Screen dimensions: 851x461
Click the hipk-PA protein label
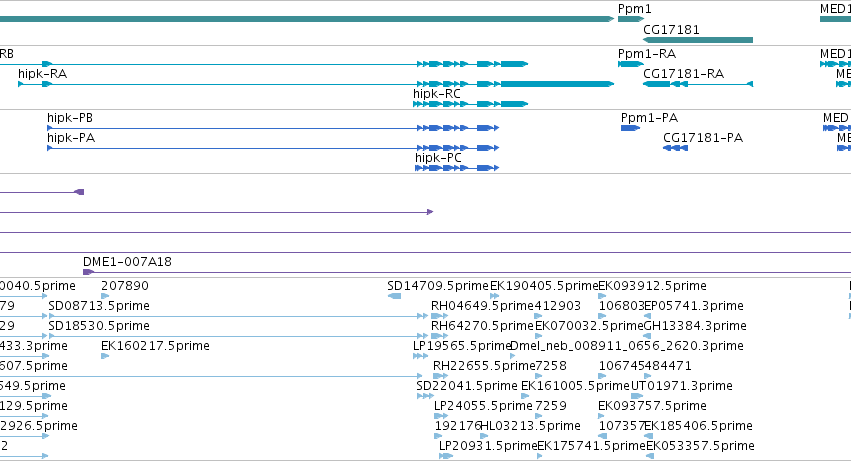click(x=71, y=137)
